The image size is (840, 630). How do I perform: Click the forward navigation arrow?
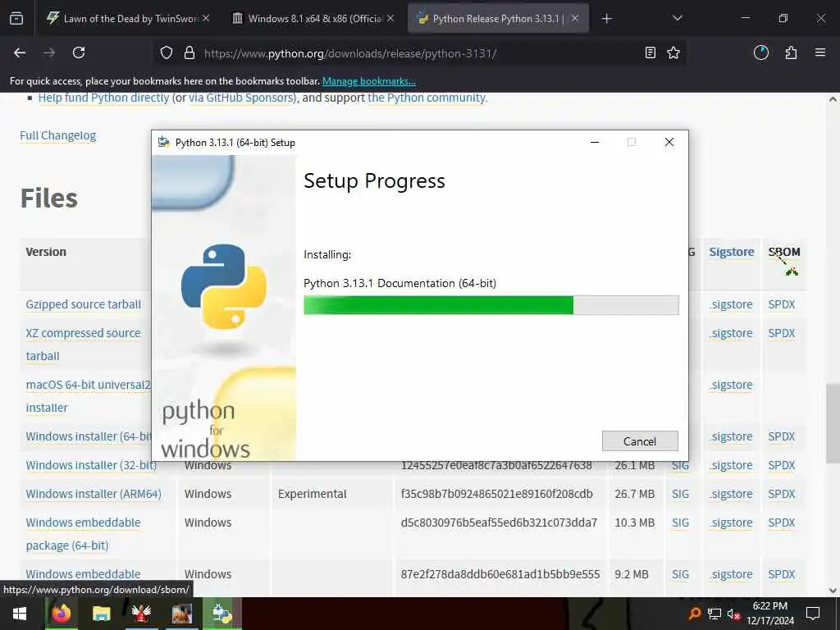tap(49, 52)
